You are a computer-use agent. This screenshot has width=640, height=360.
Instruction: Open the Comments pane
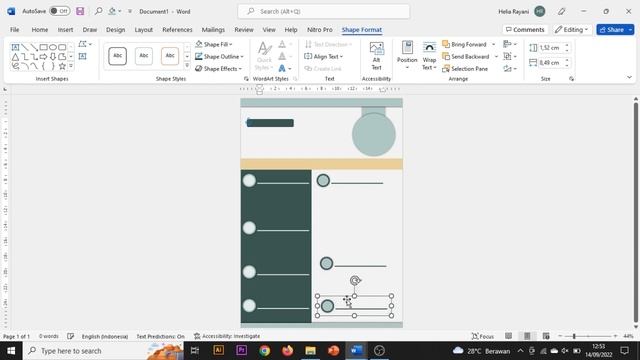525,29
